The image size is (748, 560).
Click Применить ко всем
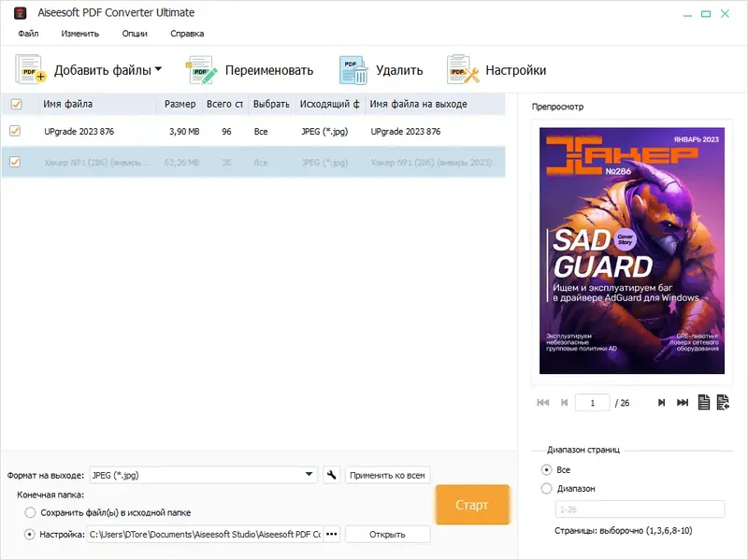coord(386,474)
